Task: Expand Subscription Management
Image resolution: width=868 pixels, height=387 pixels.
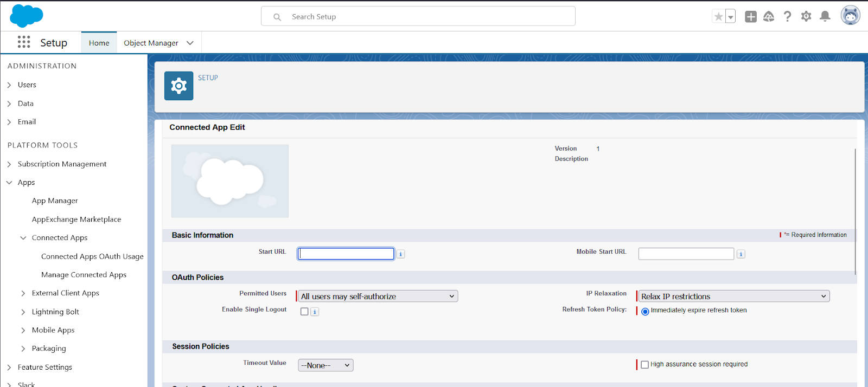Action: [x=9, y=164]
